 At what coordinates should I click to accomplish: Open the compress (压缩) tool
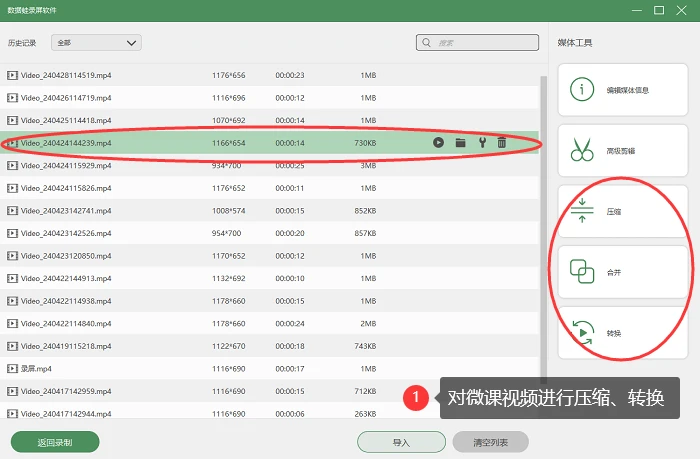[623, 211]
